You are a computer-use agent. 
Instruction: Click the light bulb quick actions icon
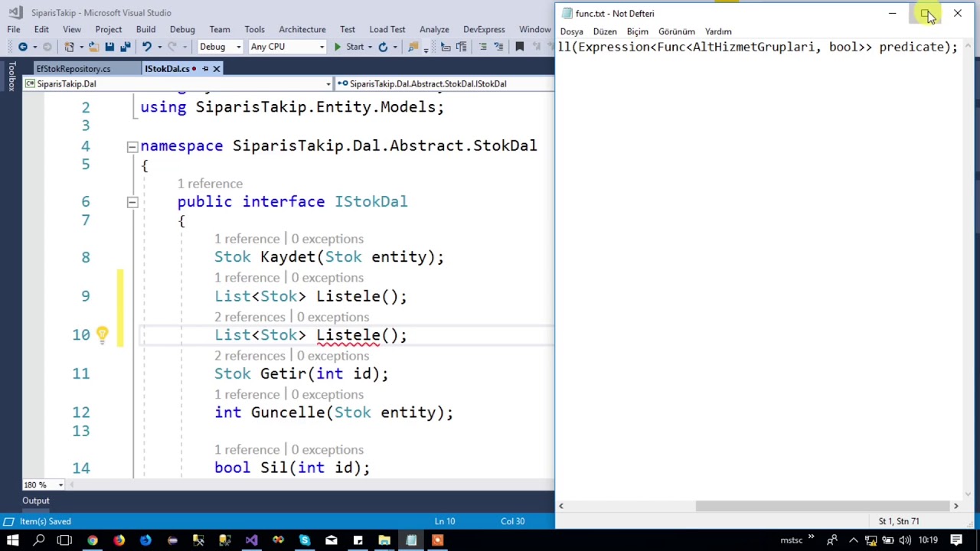pyautogui.click(x=102, y=334)
